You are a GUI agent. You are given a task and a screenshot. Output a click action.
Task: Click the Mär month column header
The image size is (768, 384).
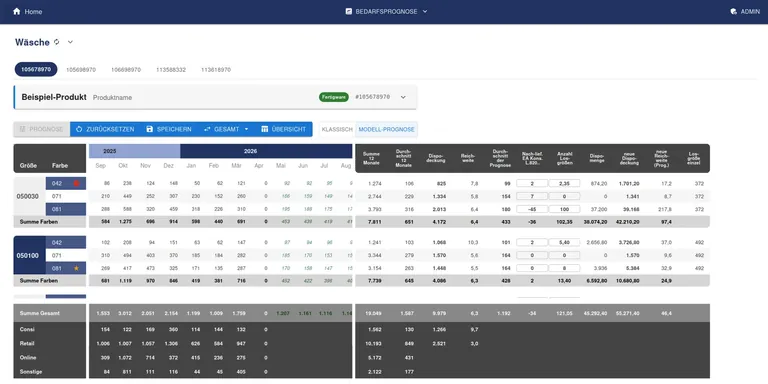[237, 166]
